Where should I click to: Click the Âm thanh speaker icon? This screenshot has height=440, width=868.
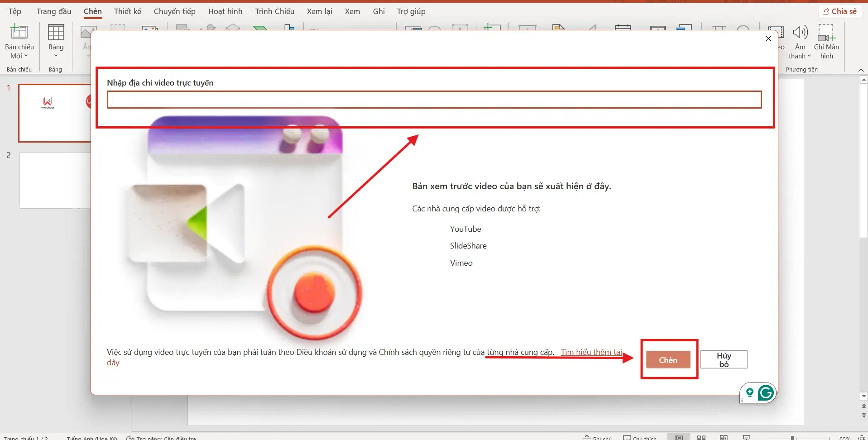tap(800, 33)
